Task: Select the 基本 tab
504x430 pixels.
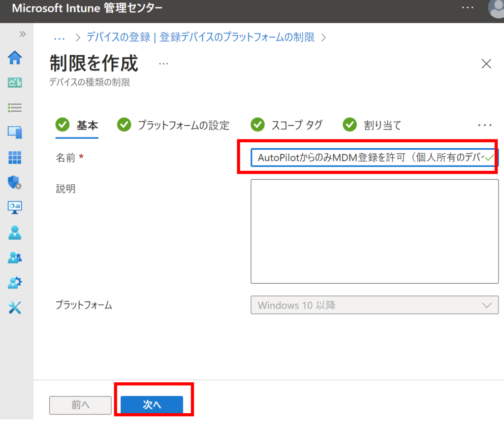Action: point(77,126)
